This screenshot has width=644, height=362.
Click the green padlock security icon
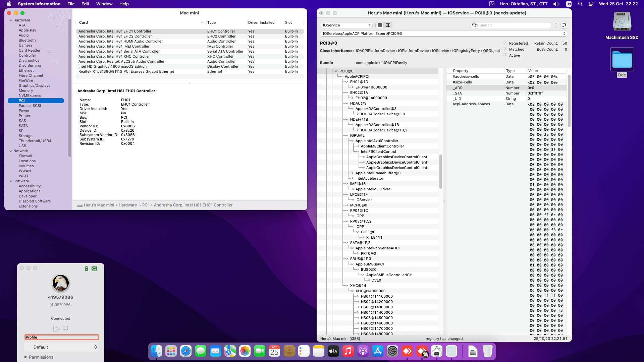[x=87, y=268]
